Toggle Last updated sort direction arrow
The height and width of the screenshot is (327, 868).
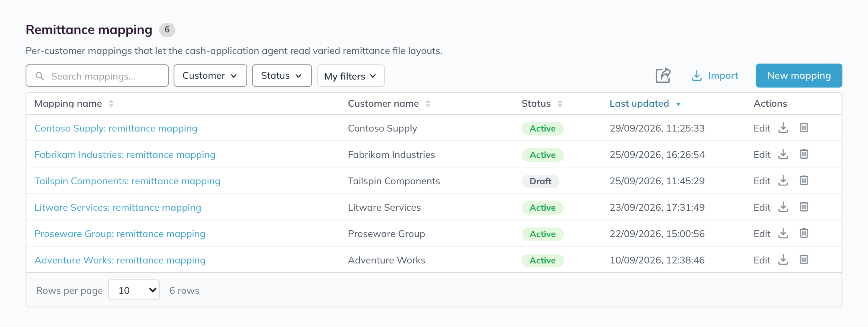(678, 104)
